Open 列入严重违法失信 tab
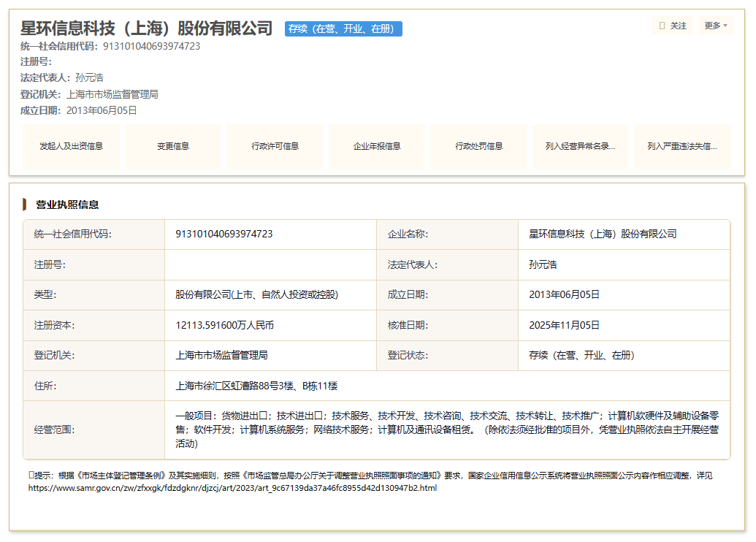This screenshot has width=756, height=542. click(x=682, y=146)
